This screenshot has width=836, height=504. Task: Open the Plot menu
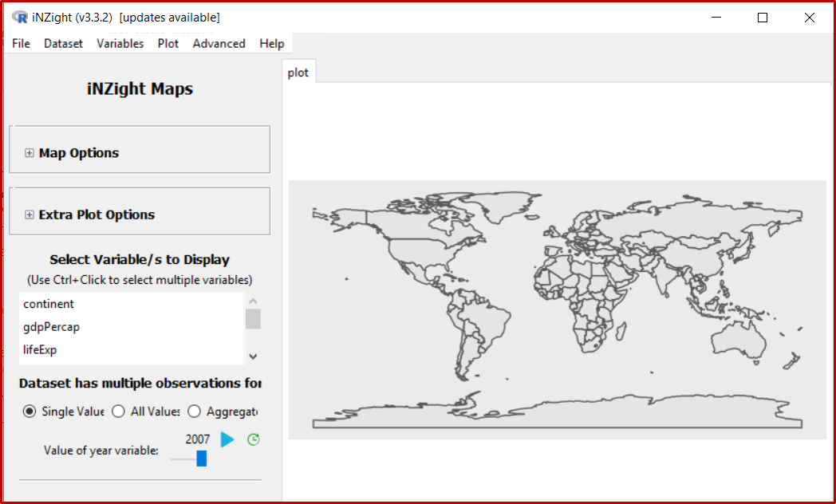click(168, 44)
